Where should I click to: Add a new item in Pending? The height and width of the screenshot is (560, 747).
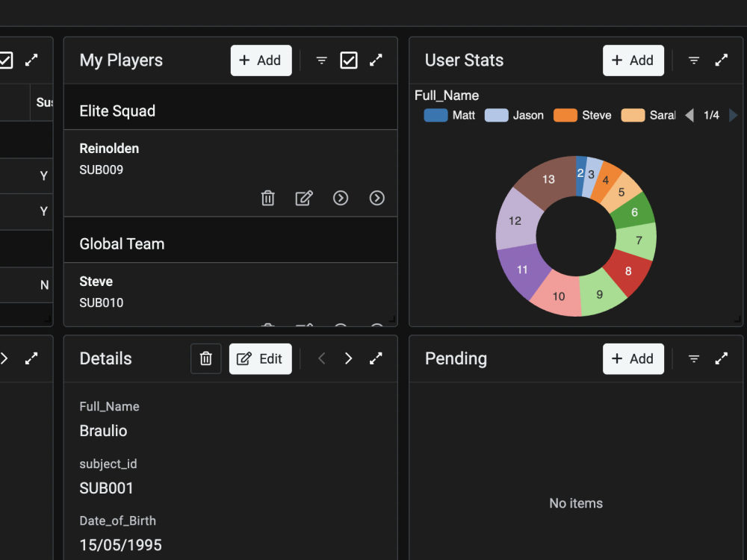pyautogui.click(x=633, y=358)
